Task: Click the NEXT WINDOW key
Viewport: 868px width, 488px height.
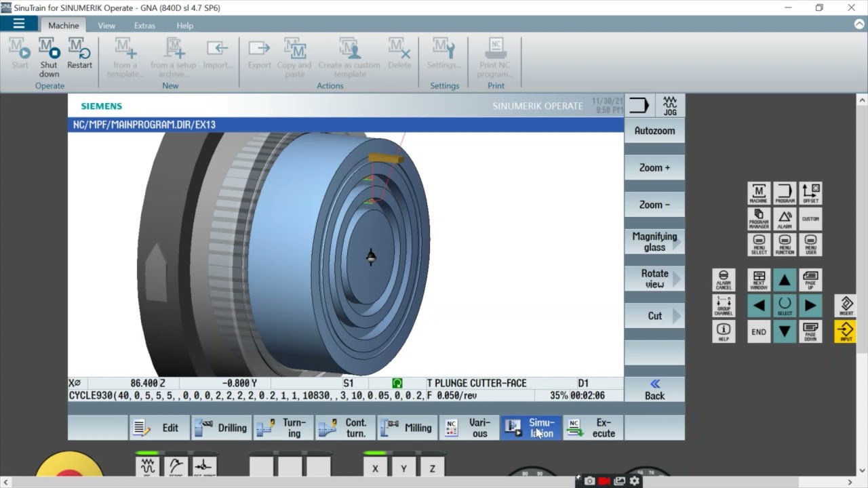Action: pyautogui.click(x=759, y=280)
